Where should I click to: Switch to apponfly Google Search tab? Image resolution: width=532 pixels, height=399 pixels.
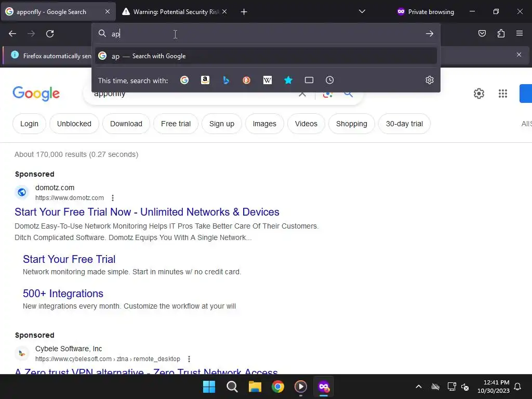click(58, 12)
